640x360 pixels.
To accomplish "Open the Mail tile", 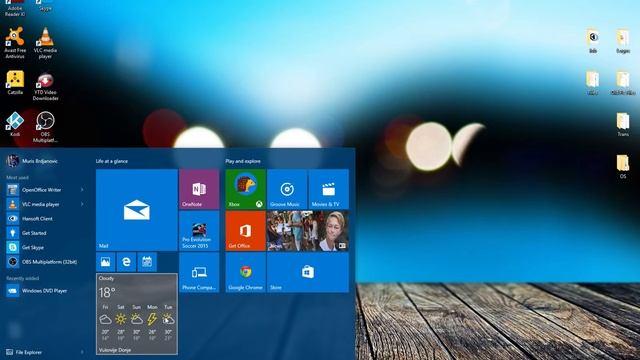I will (137, 210).
